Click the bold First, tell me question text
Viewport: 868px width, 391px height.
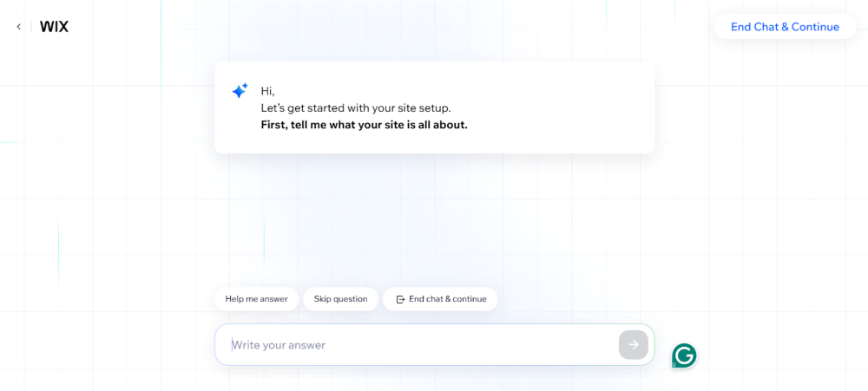(x=365, y=125)
